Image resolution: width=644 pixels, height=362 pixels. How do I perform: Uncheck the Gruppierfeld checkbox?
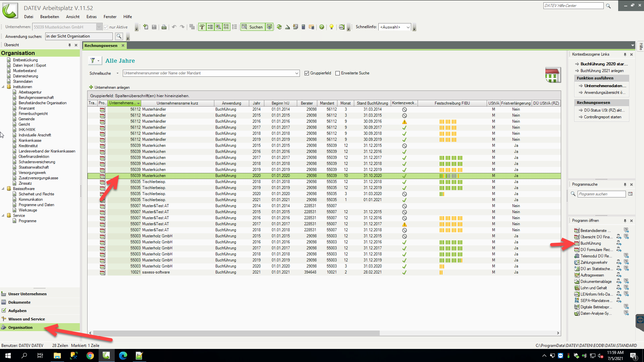pyautogui.click(x=307, y=73)
